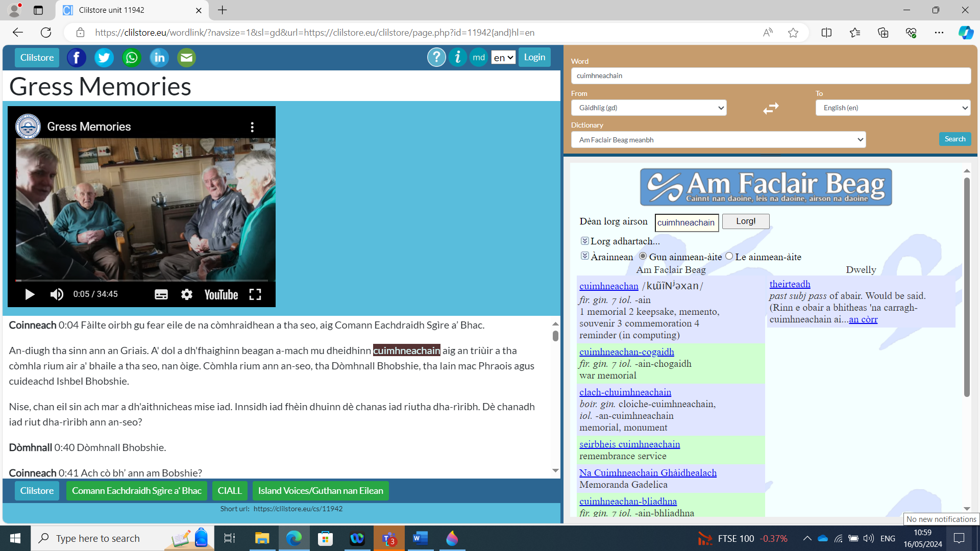
Task: Toggle subtitles on the video player
Action: tap(161, 294)
